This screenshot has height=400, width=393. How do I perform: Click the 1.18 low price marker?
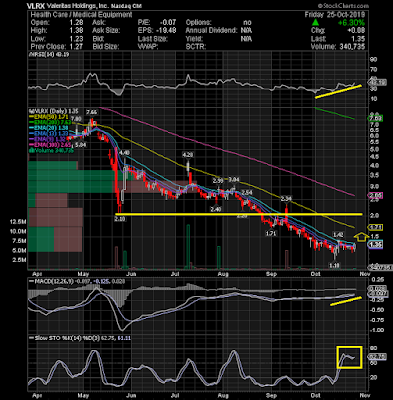(x=334, y=265)
